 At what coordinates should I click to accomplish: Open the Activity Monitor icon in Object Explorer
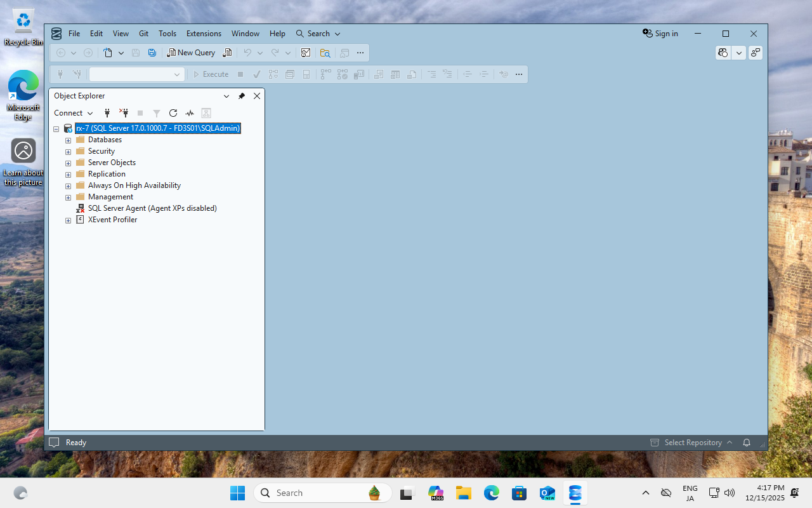point(189,112)
